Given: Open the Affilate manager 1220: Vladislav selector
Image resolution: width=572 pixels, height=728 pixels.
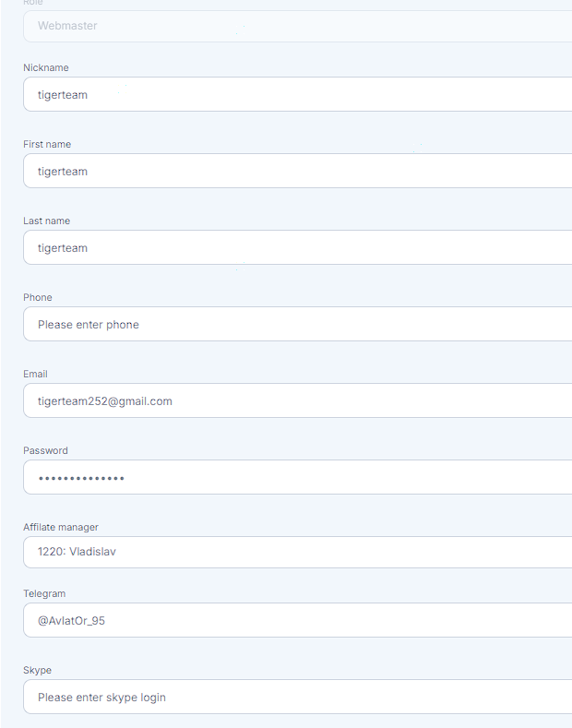Looking at the screenshot, I should tap(298, 552).
